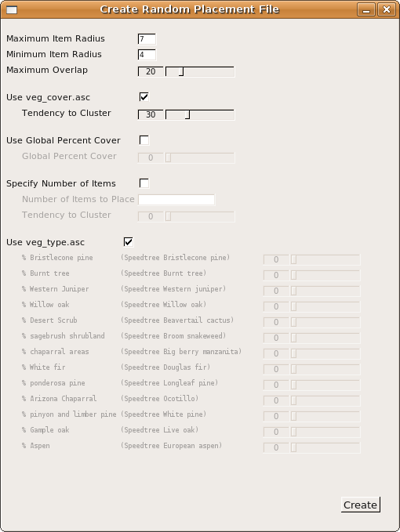Click the Bristlecone pine percentage slider

pos(325,260)
